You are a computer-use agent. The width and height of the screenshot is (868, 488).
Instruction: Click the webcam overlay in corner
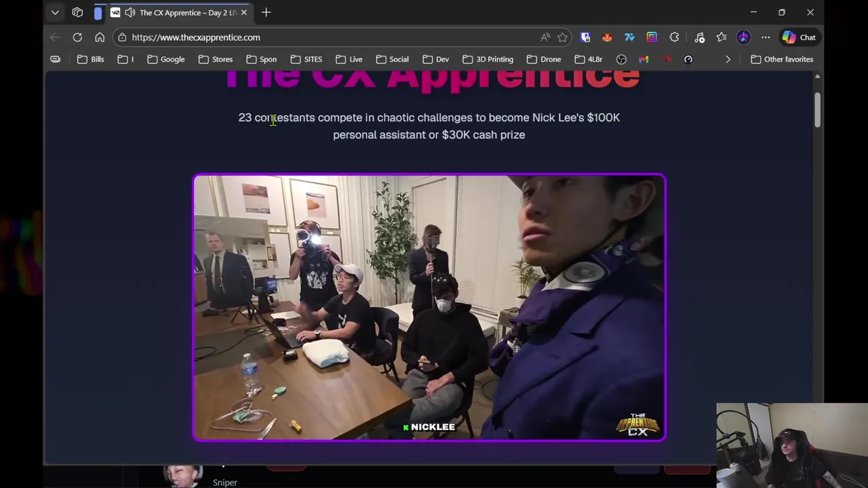pyautogui.click(x=792, y=445)
